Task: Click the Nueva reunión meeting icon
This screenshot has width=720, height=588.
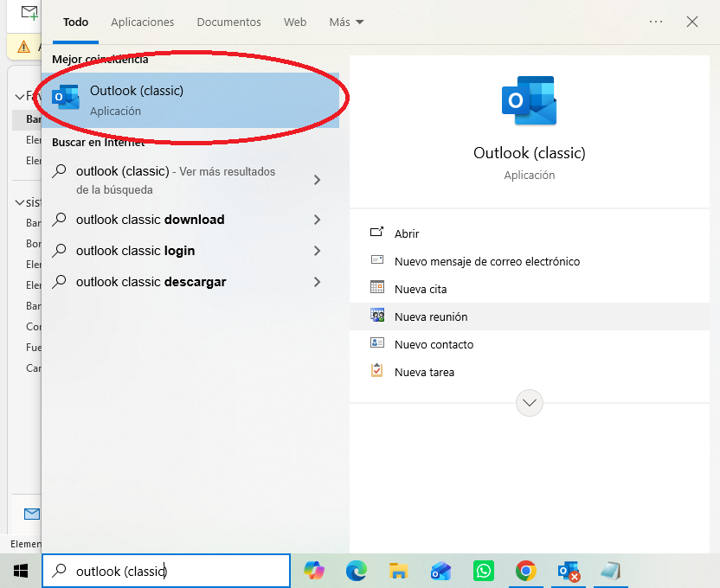Action: 377,315
